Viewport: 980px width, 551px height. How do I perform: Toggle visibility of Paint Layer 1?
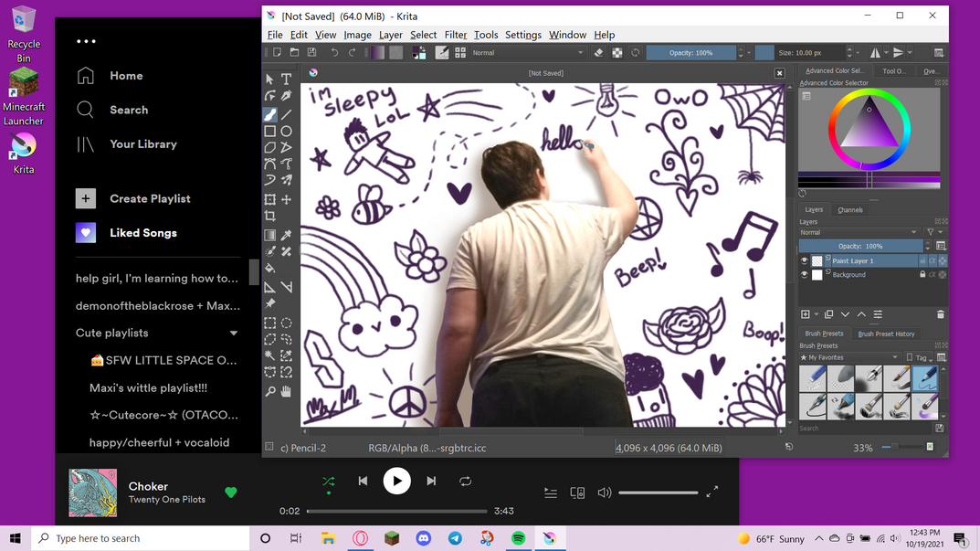pyautogui.click(x=805, y=260)
